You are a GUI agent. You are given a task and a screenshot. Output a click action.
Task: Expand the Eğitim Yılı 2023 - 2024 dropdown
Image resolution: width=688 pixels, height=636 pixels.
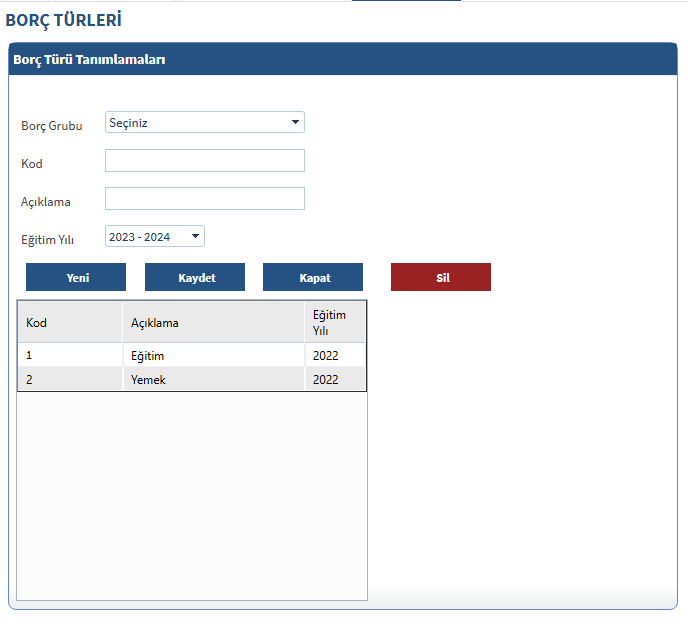pos(155,237)
